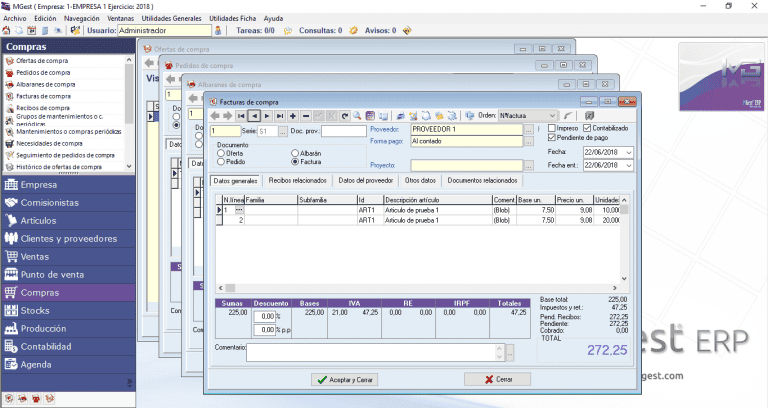Open the Contabilidad module

pyautogui.click(x=69, y=347)
